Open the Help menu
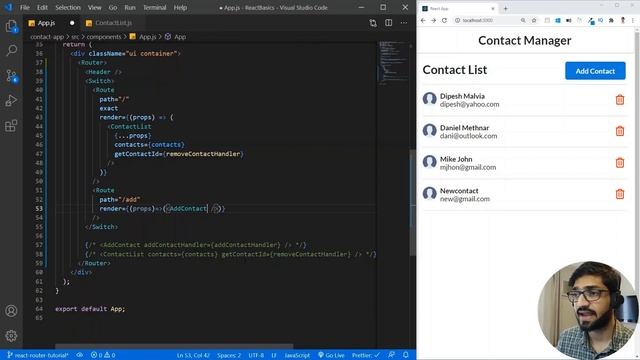Screen dimensions: 640x360 tap(180, 7)
